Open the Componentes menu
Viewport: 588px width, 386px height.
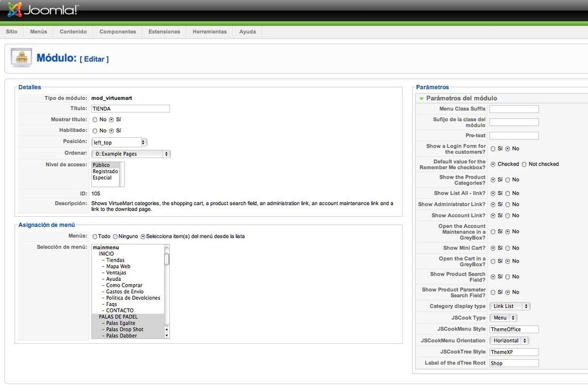[x=118, y=31]
